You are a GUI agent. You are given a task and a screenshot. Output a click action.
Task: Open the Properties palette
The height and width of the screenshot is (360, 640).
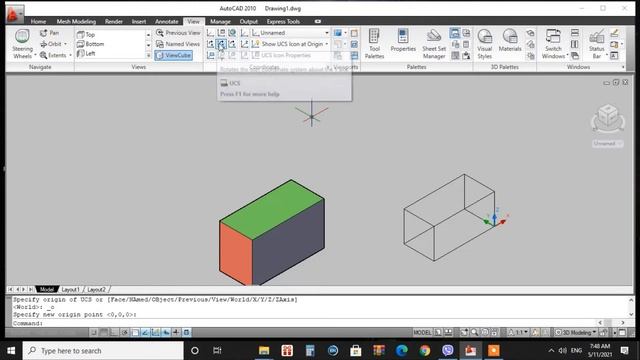point(403,41)
